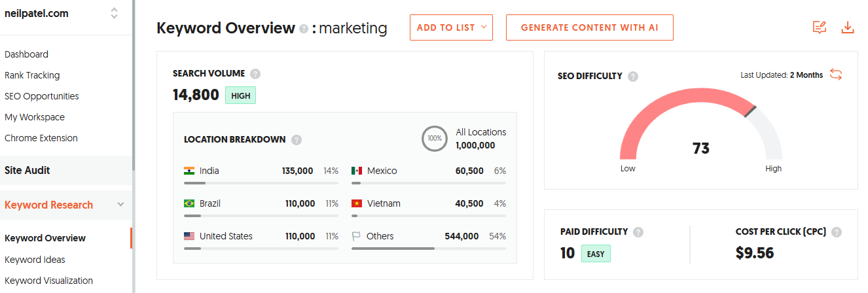Open Chrome Extension link

(x=41, y=138)
